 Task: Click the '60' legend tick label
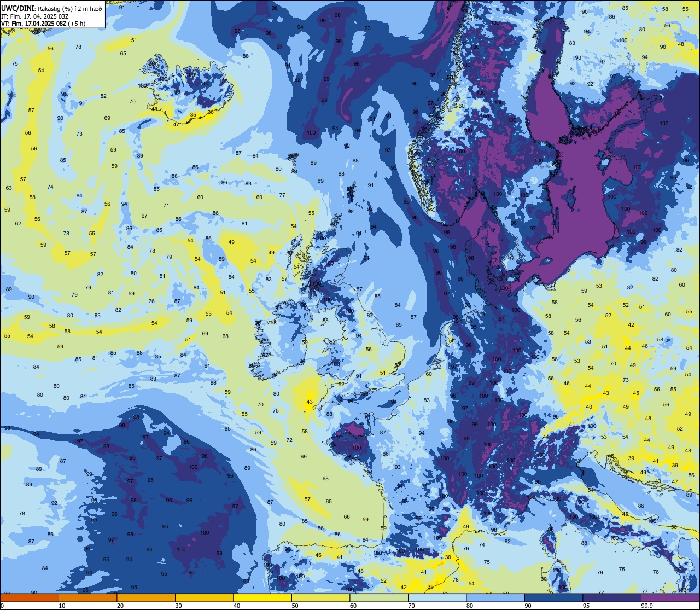coord(354,606)
